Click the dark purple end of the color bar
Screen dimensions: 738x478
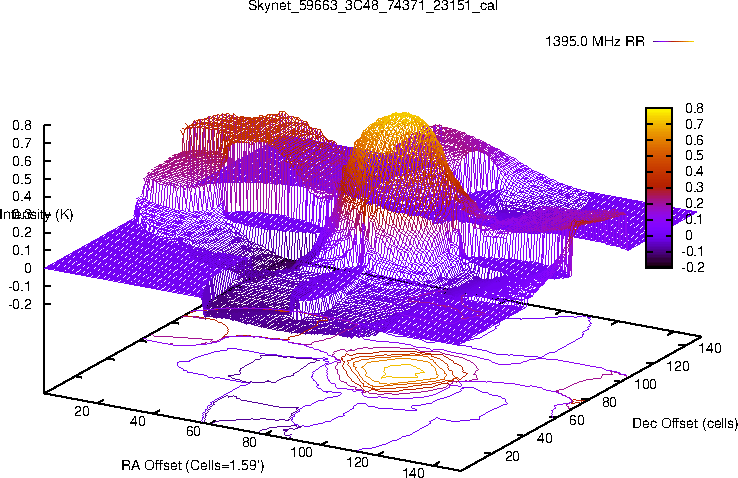tap(659, 263)
